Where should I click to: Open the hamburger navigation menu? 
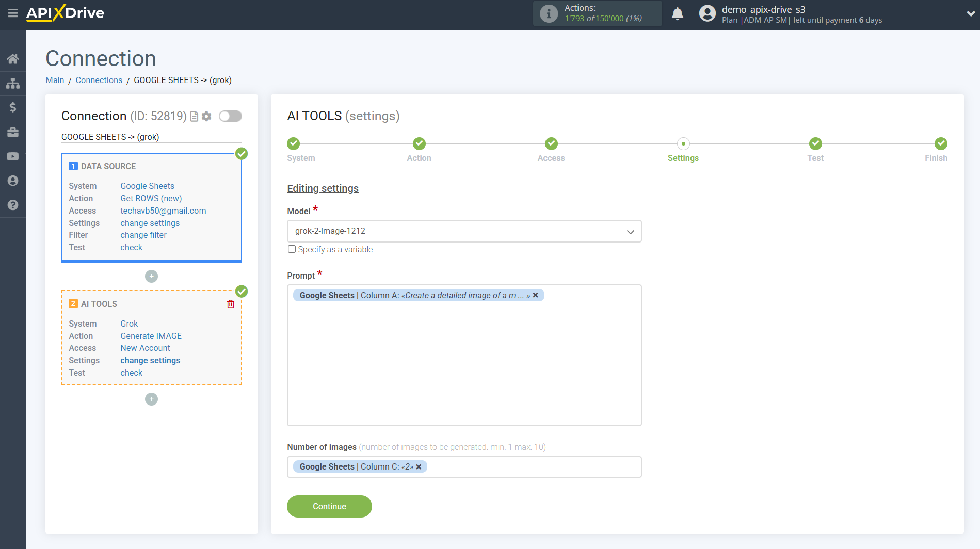[13, 14]
